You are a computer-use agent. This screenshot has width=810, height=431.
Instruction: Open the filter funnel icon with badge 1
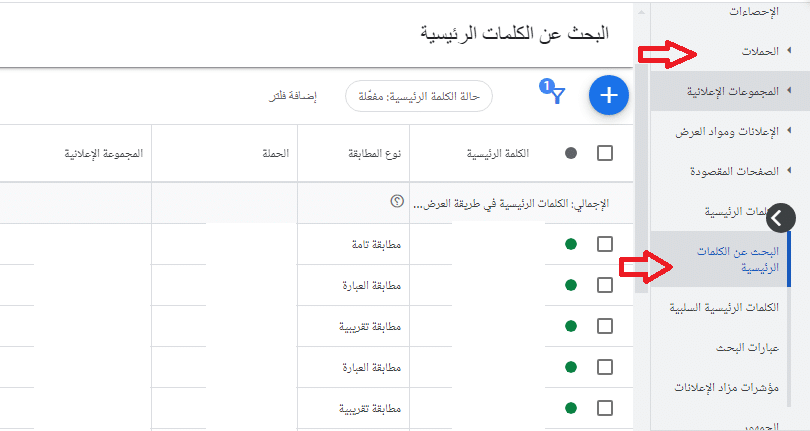tap(553, 91)
